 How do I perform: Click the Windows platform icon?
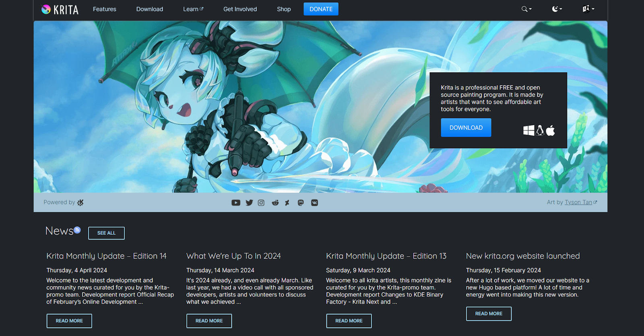[529, 130]
